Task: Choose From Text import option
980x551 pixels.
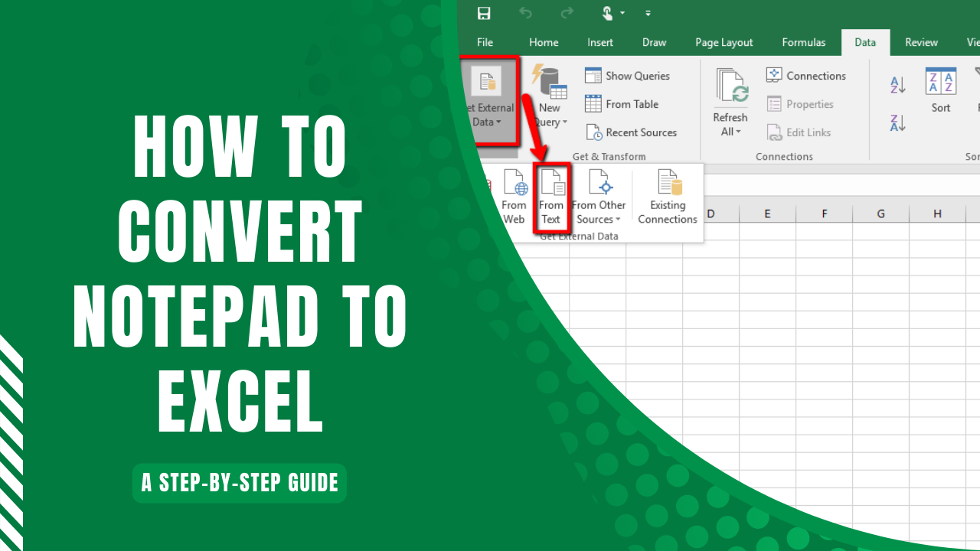Action: (x=551, y=197)
